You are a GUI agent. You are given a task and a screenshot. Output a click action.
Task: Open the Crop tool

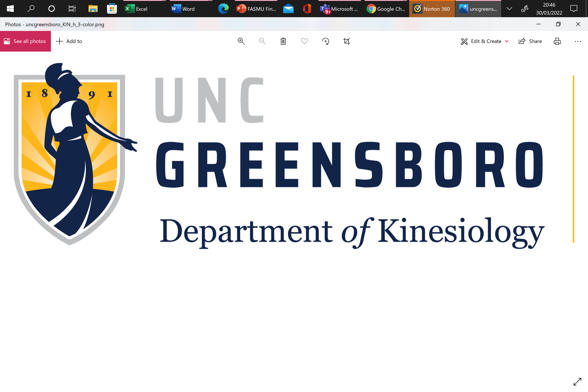tap(347, 41)
